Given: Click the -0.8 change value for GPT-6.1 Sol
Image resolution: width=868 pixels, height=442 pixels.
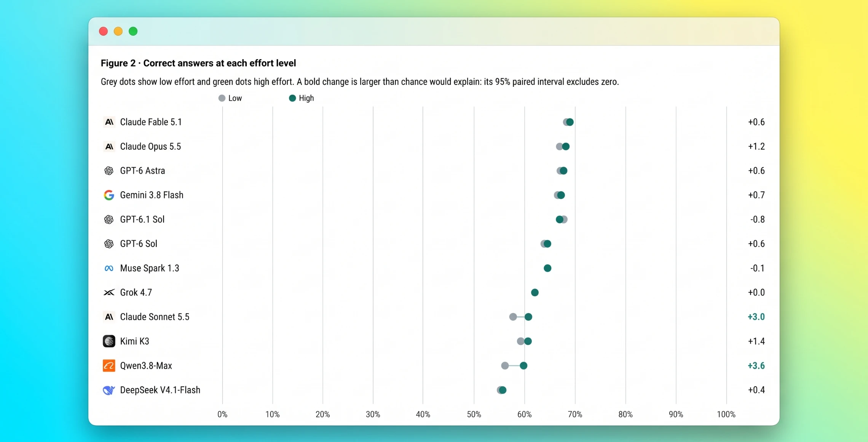Looking at the screenshot, I should click(757, 219).
